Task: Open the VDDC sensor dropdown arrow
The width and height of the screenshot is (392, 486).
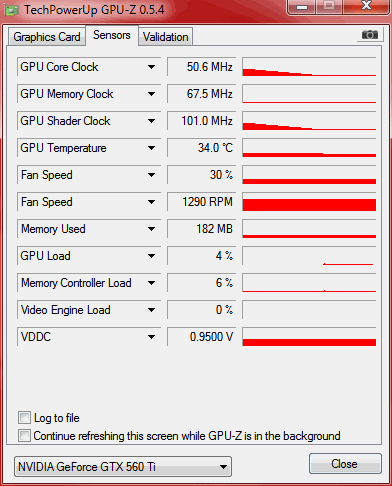Action: click(x=151, y=337)
